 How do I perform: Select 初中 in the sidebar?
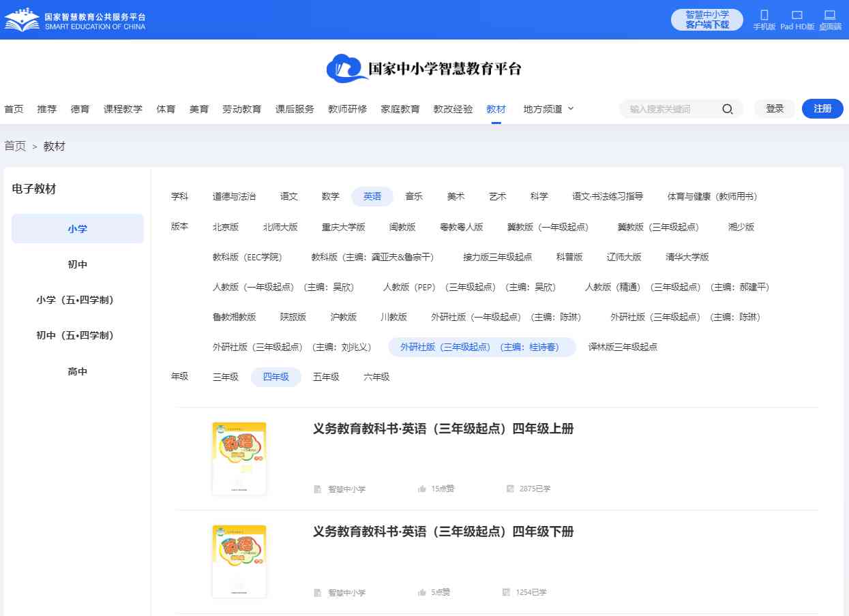[78, 264]
